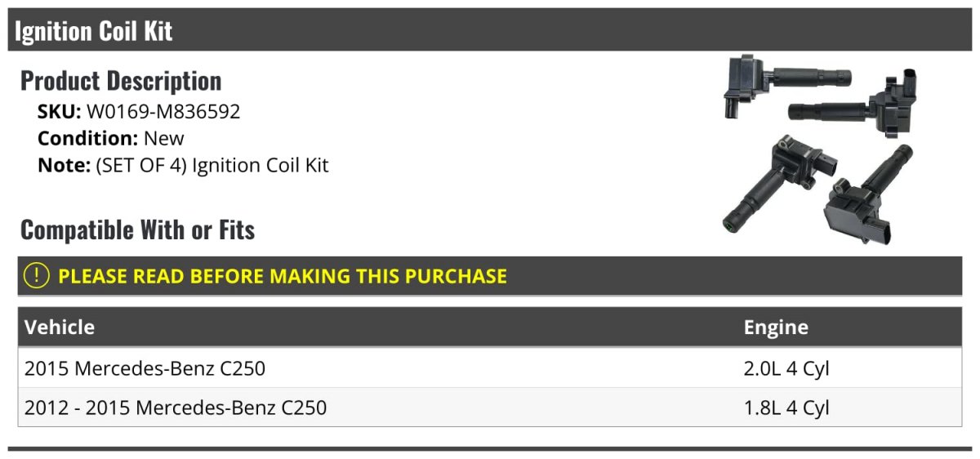Click the Compatible With or Fits heading
Image resolution: width=980 pixels, height=459 pixels.
click(x=137, y=230)
